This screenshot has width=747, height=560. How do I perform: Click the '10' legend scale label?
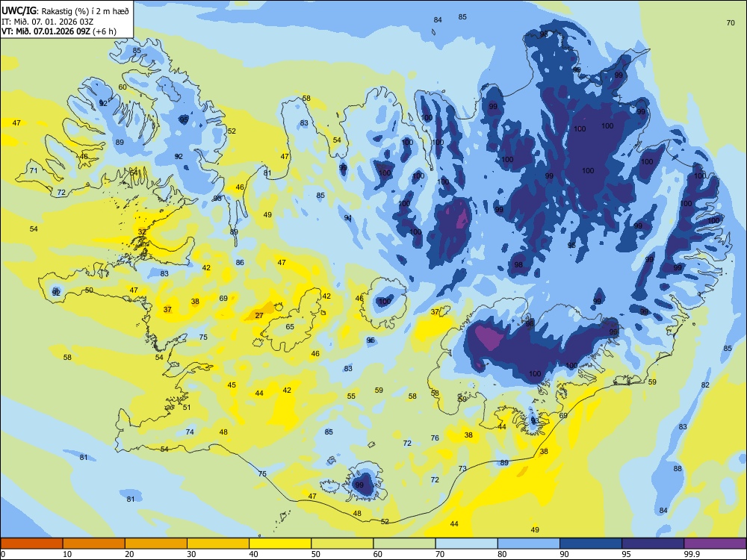67,554
